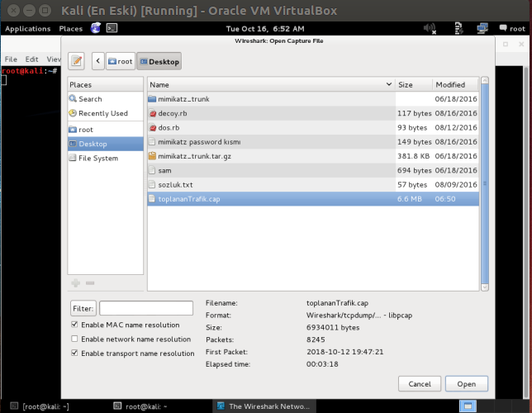
Task: Switch to [root@kali: ~] taskbar window
Action: [40, 406]
